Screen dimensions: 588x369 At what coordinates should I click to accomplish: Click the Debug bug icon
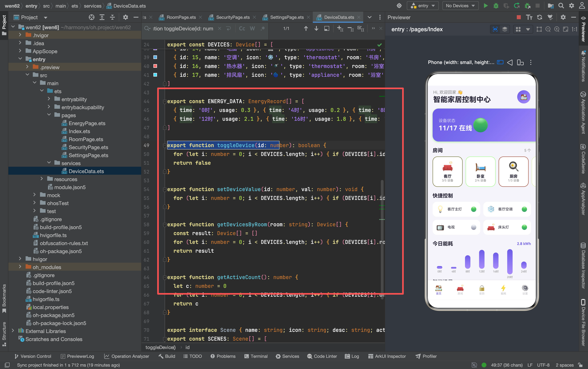(496, 6)
